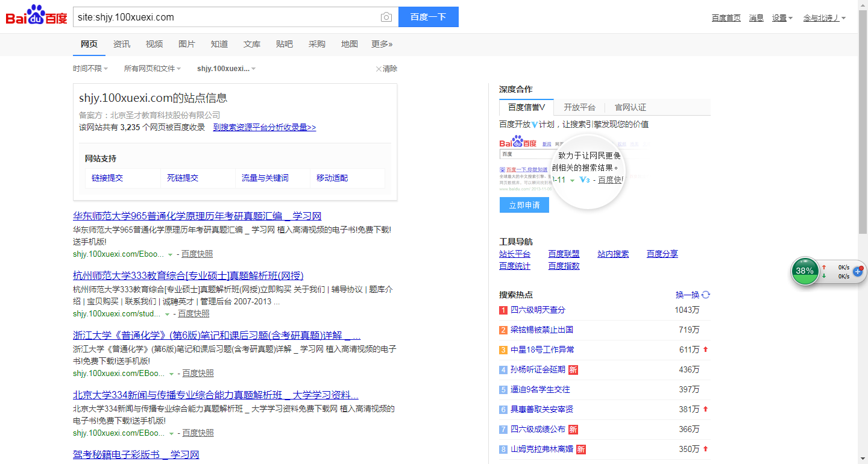The width and height of the screenshot is (868, 464).
Task: Open the 更多» tab menu
Action: coord(382,44)
